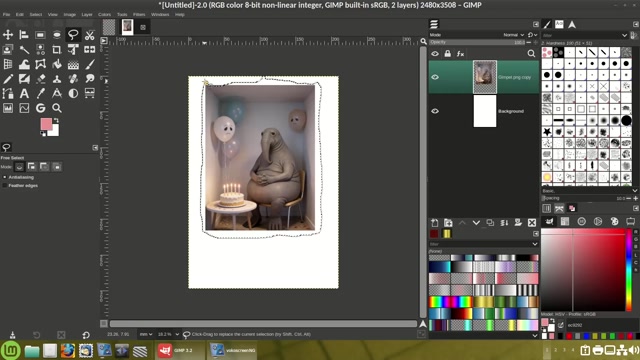Activate the Free Select lasso tool
Screen dimensions: 640x360
(x=73, y=35)
